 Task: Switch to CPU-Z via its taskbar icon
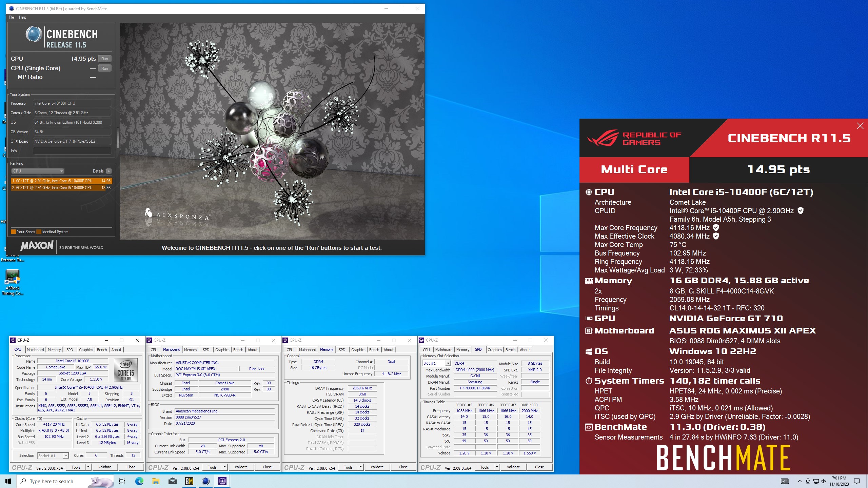click(222, 481)
